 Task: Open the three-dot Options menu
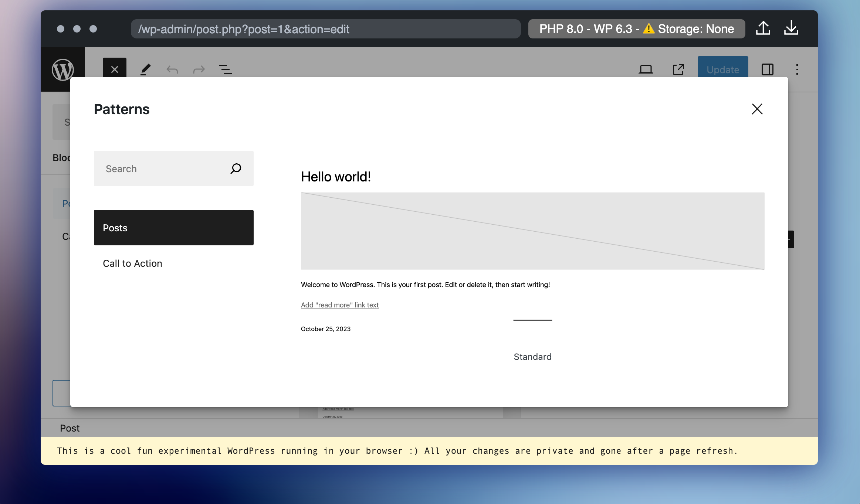click(797, 69)
